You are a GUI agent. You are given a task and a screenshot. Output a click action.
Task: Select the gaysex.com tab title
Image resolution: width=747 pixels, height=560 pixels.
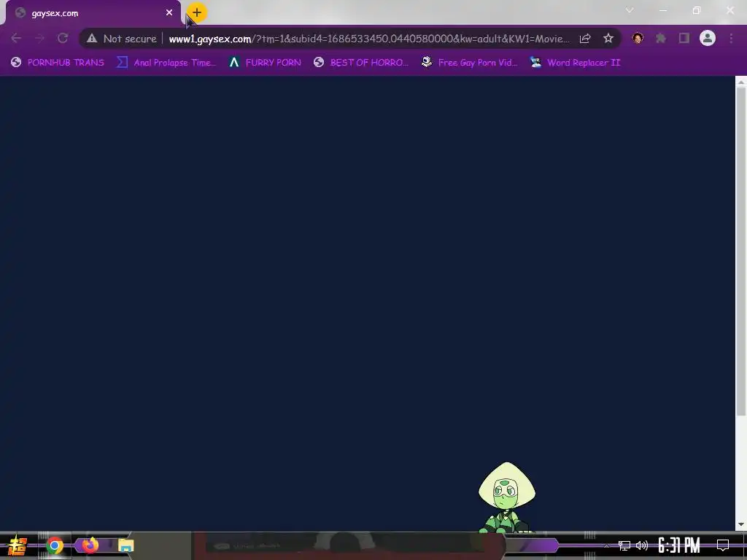pos(55,13)
